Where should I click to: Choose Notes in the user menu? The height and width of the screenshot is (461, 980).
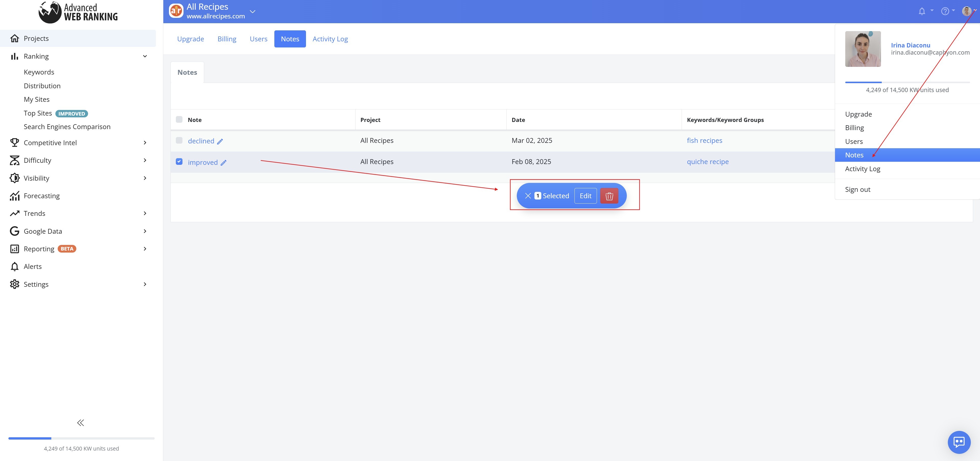click(x=907, y=155)
